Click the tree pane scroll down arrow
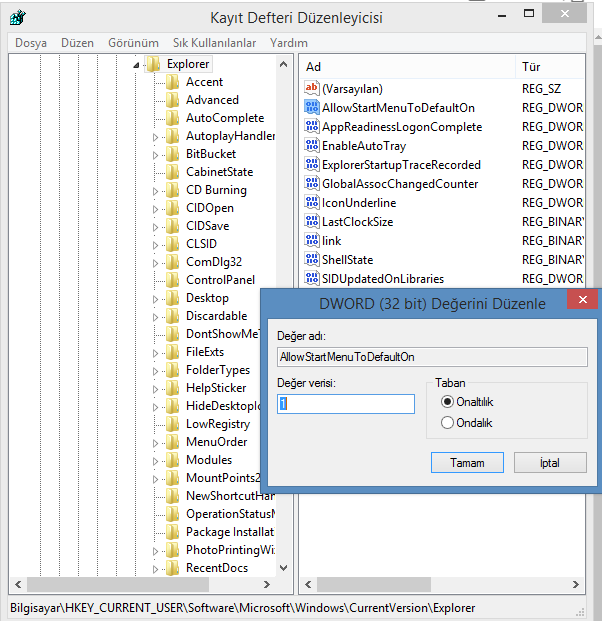 pos(283,568)
